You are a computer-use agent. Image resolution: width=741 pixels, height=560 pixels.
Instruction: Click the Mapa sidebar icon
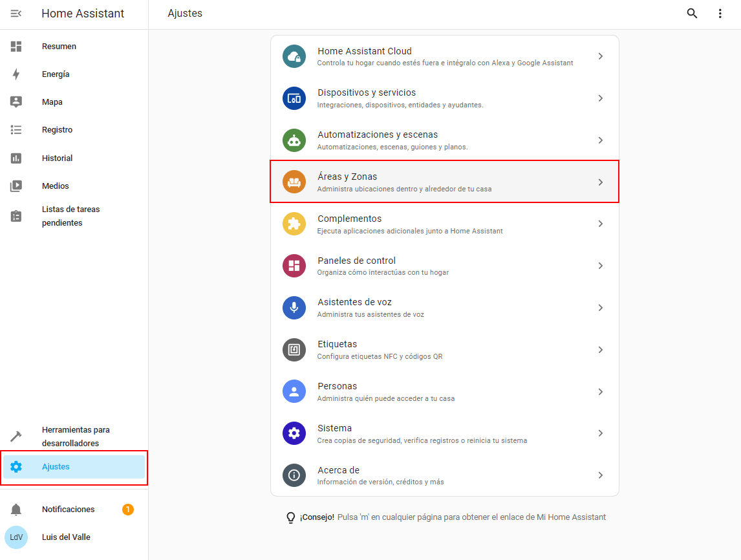pos(16,102)
